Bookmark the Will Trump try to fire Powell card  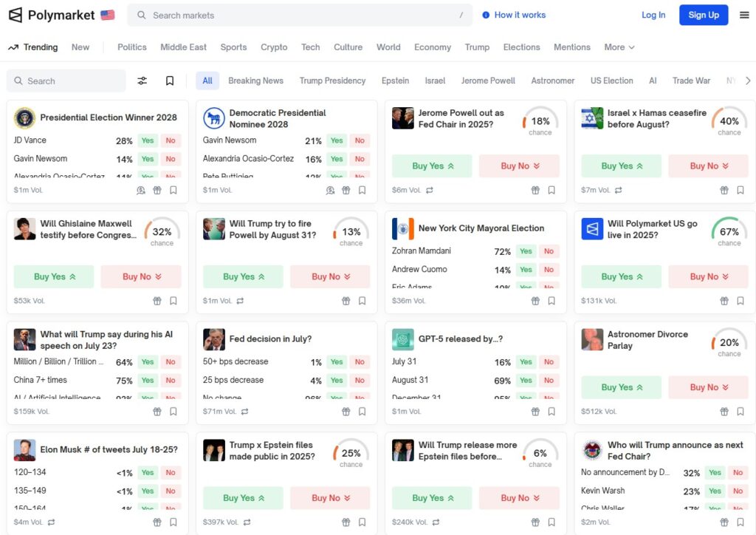[362, 301]
